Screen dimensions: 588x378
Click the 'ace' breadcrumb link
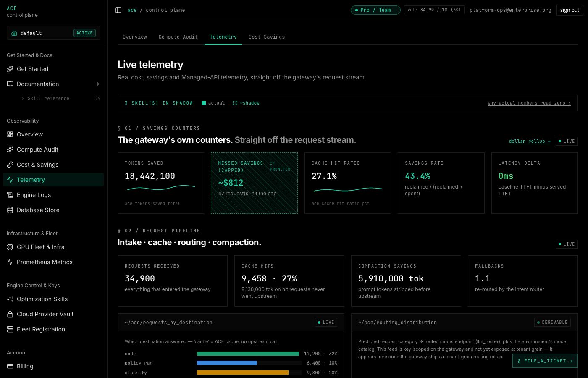[x=132, y=10]
